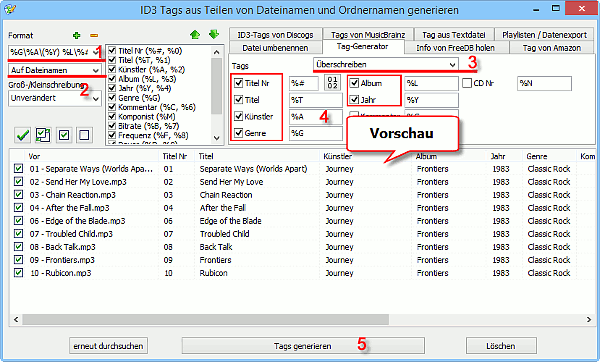Open the 'Unverändert' case dropdown
The width and height of the screenshot is (600, 362).
[55, 98]
